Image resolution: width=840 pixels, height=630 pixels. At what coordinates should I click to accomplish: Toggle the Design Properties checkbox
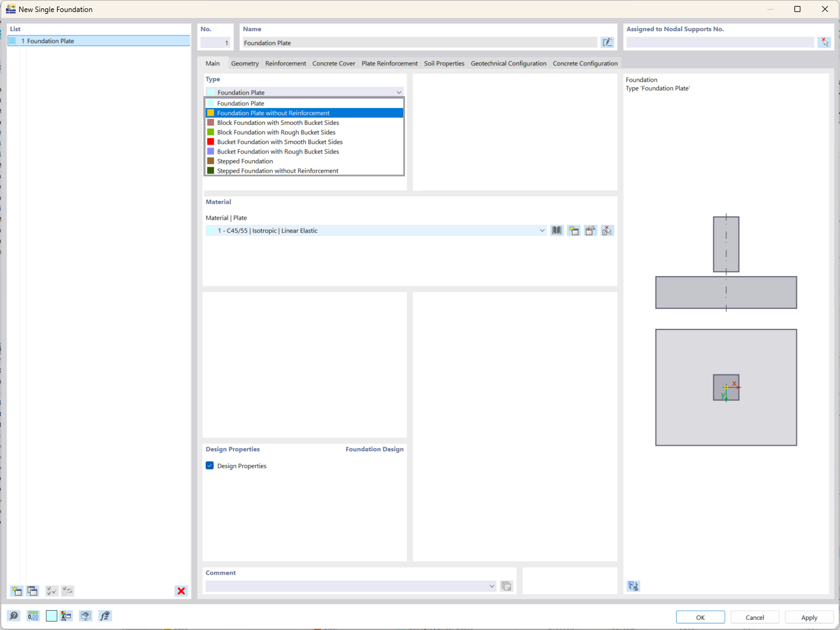210,466
